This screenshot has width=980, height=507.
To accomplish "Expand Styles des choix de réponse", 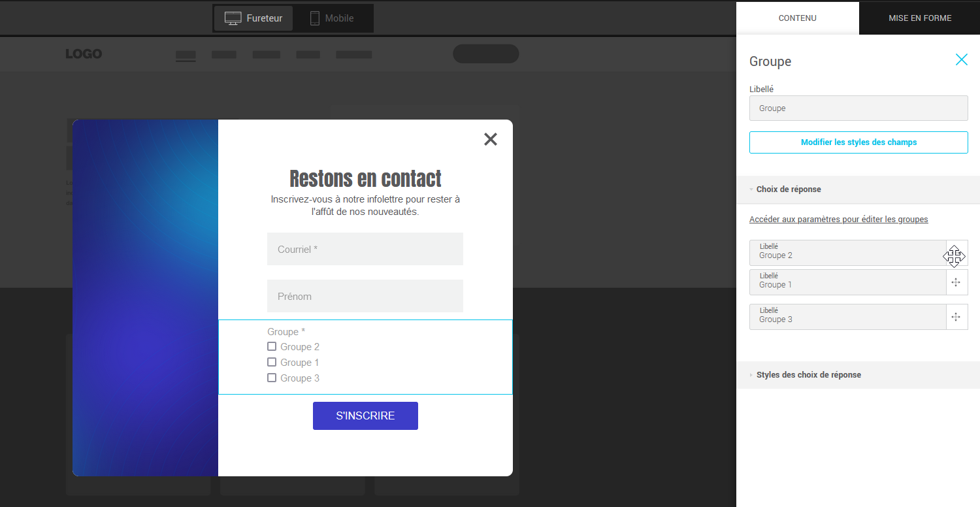I will (808, 375).
